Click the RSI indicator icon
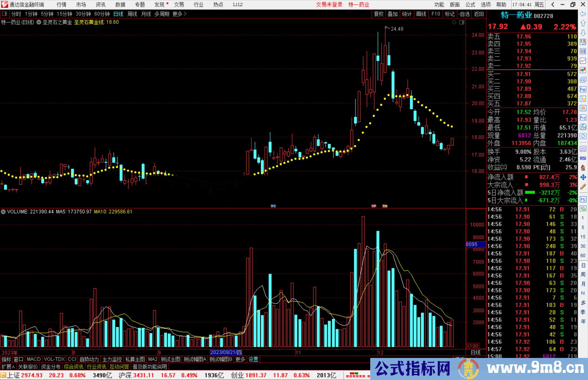The width and height of the screenshot is (588, 380). [583, 158]
